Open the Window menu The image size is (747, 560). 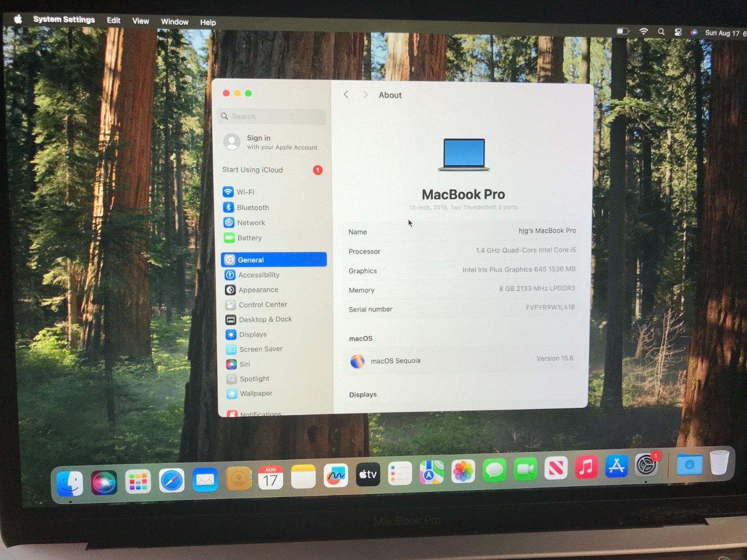[x=175, y=21]
